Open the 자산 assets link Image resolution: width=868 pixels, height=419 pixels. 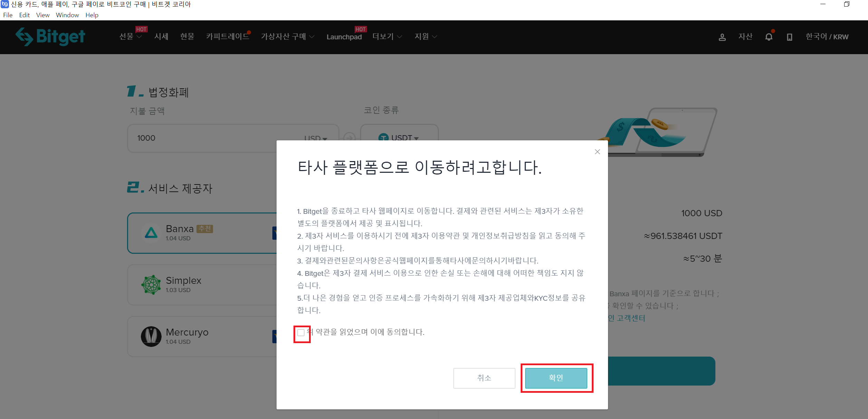(745, 37)
